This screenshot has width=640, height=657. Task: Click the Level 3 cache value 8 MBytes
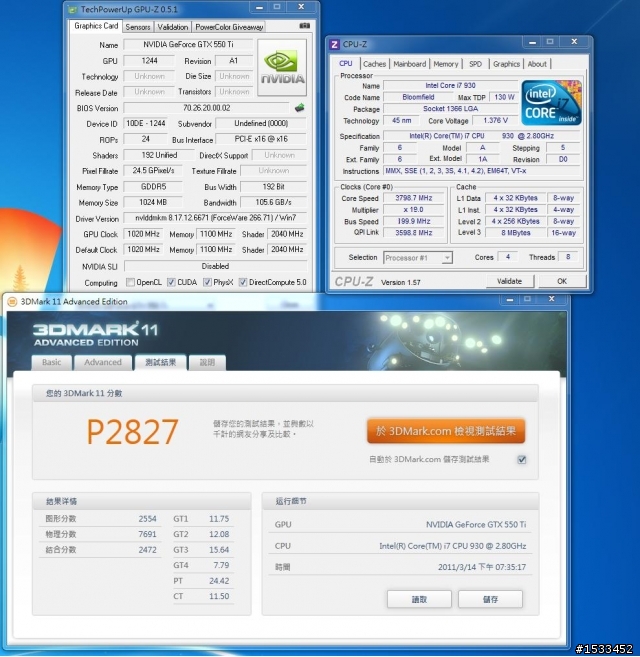(x=516, y=233)
